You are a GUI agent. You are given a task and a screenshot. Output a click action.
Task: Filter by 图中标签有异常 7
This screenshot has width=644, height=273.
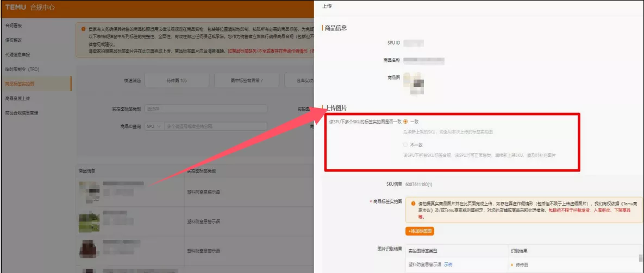point(246,80)
